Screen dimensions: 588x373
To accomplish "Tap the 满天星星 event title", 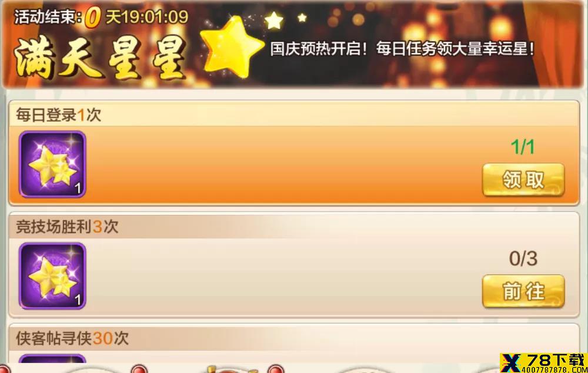I will pyautogui.click(x=101, y=58).
